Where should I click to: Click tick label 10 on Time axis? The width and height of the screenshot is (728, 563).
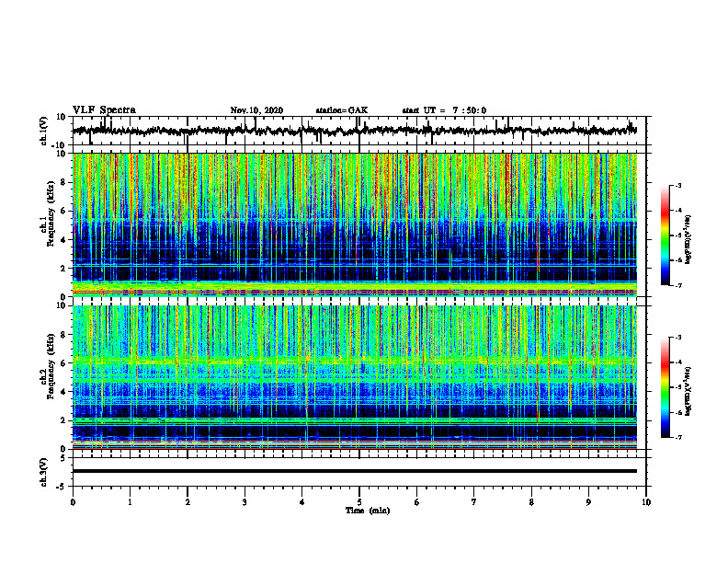(x=646, y=502)
